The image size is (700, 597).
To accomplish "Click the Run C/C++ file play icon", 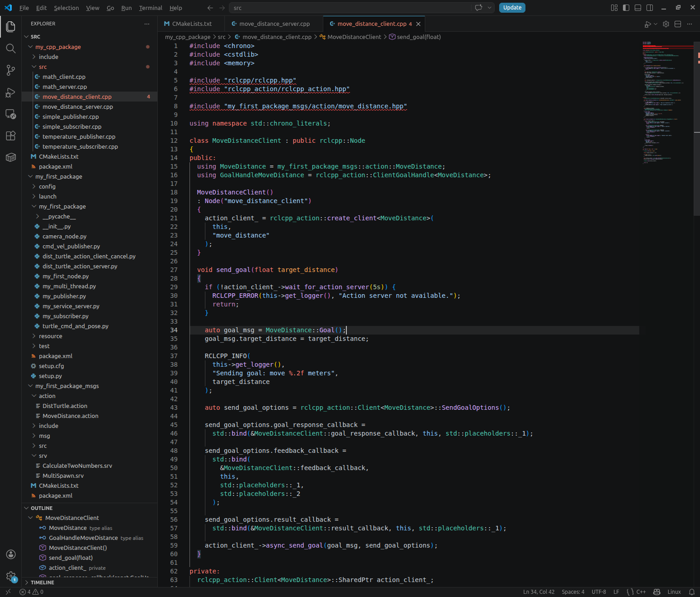I will pos(648,24).
